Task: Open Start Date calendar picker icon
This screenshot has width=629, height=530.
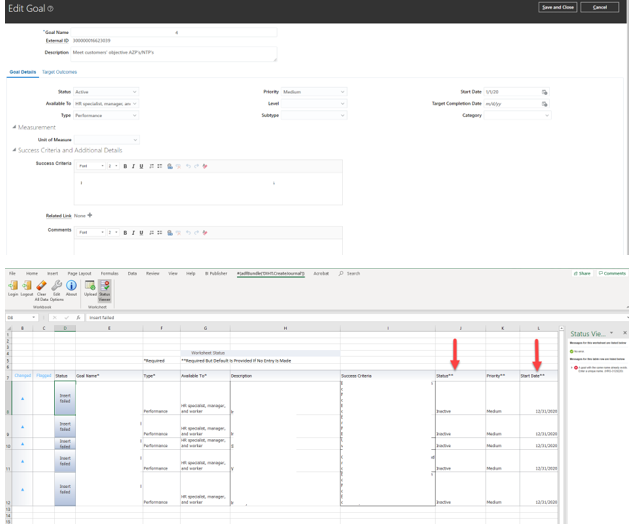Action: (x=544, y=92)
